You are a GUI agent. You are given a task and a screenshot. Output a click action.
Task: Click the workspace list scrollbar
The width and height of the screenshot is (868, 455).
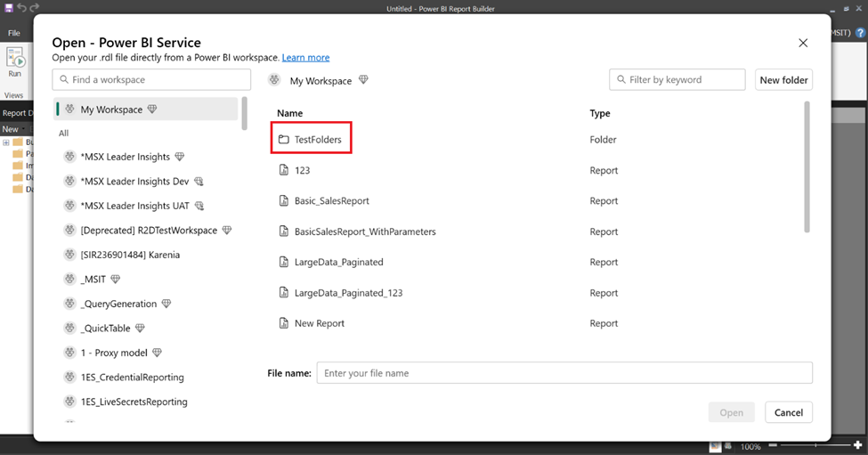pos(244,113)
